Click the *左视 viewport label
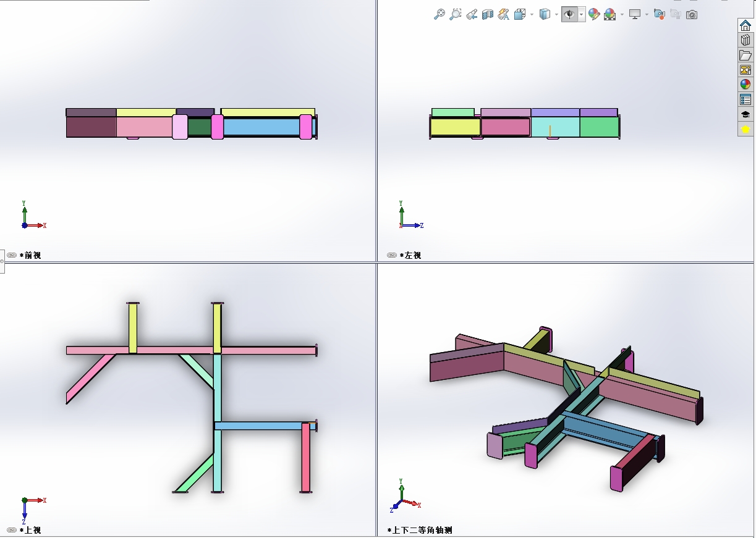The image size is (756, 538). [x=410, y=255]
